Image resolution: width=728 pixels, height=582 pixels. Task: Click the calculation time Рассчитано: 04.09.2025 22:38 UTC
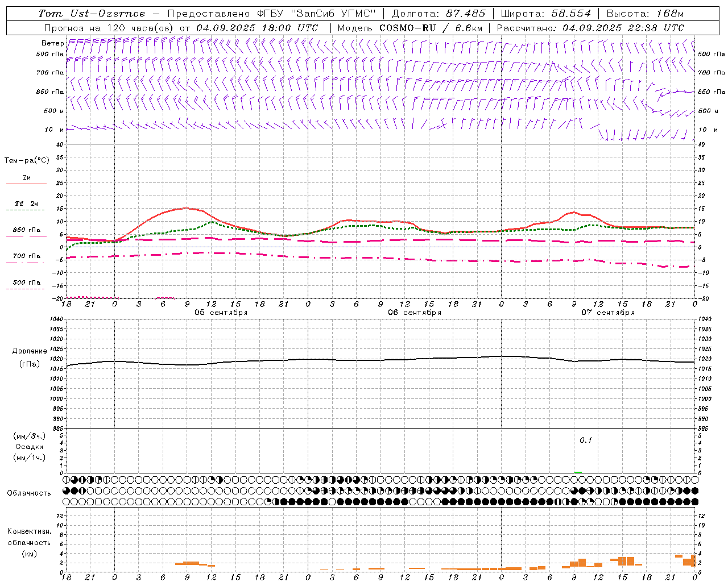point(590,28)
